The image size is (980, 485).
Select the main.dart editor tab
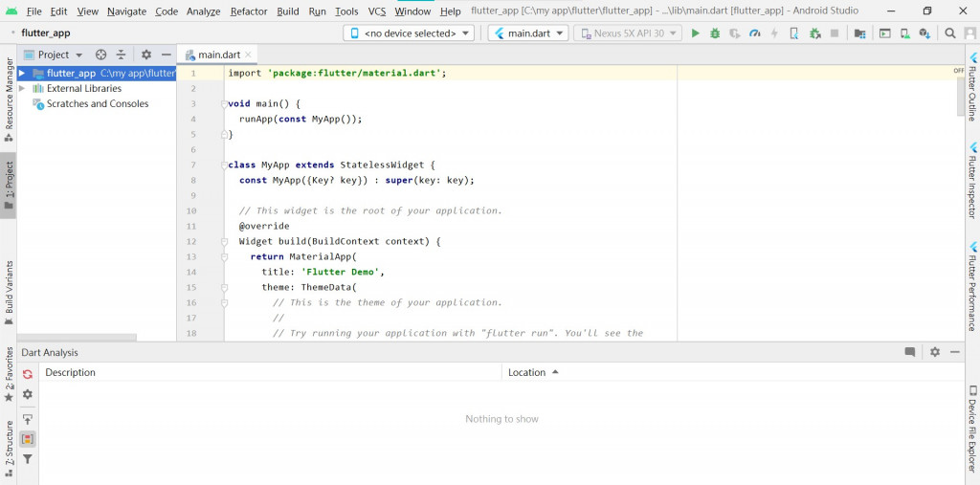(x=219, y=55)
